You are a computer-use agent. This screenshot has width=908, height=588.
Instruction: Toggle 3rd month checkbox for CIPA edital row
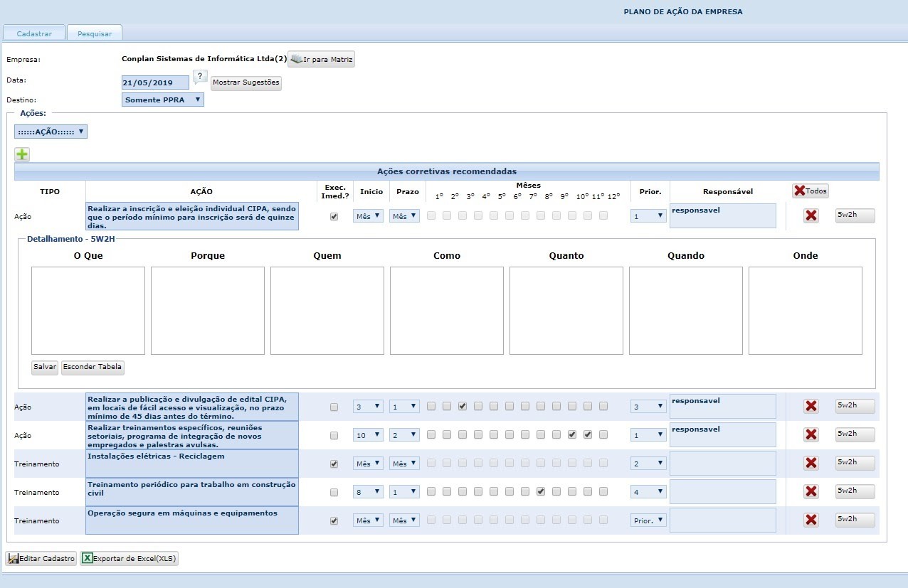[463, 407]
